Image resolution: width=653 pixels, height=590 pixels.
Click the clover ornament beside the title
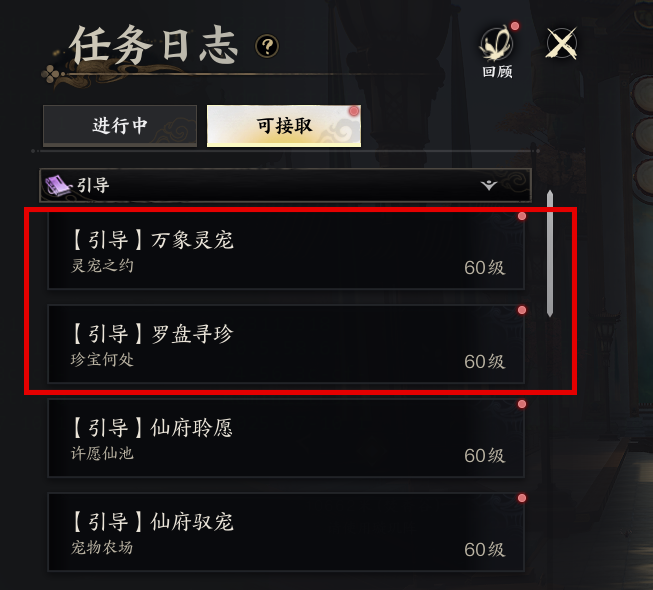[x=50, y=75]
